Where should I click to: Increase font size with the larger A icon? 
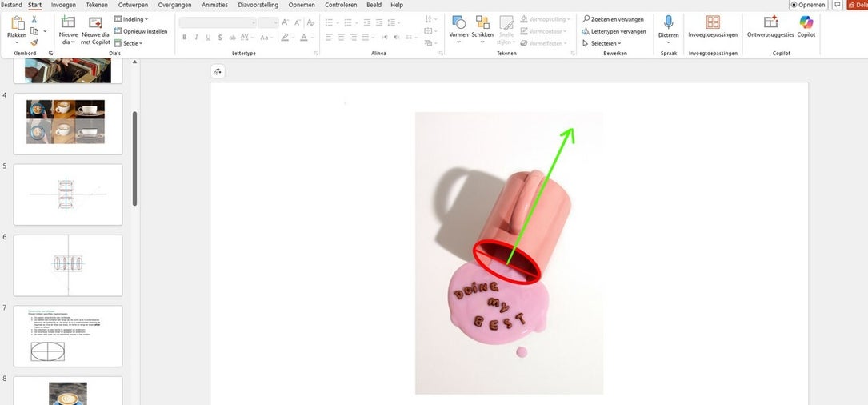click(286, 22)
